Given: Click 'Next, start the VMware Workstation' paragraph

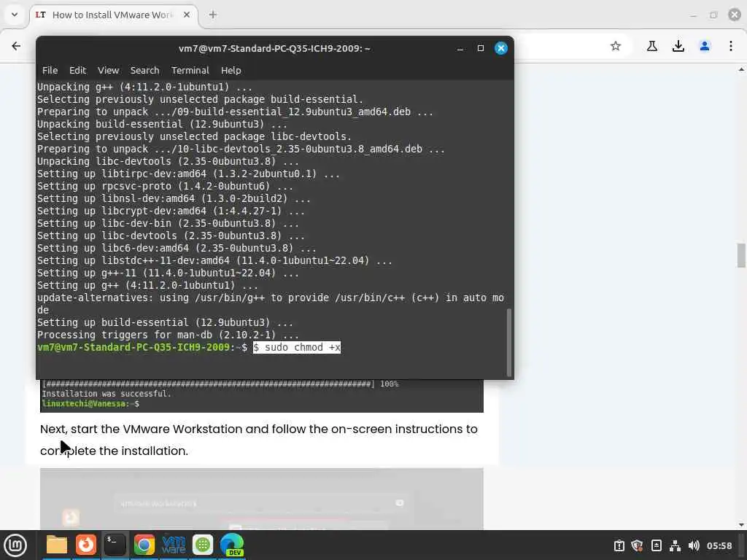Looking at the screenshot, I should coord(259,440).
